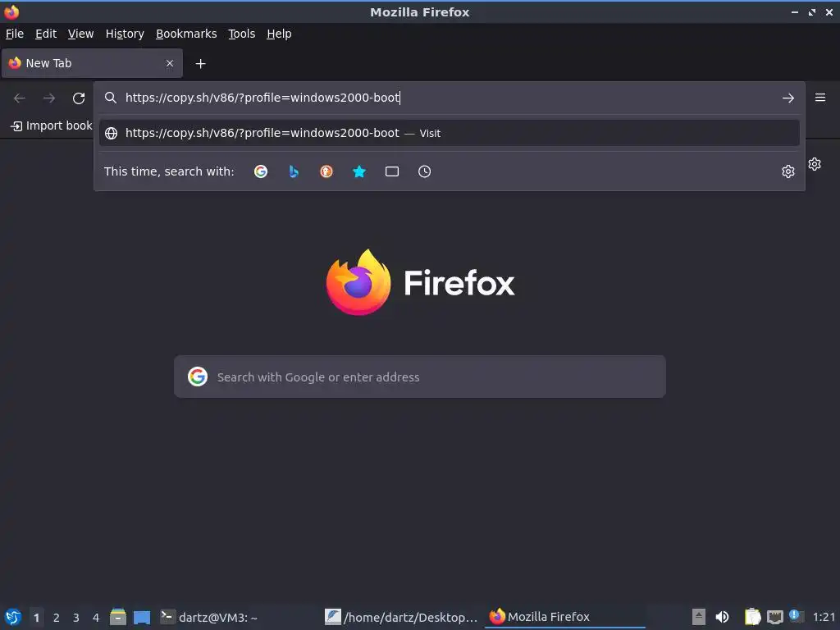Select the New Tab tab
Image resolution: width=840 pixels, height=630 pixels.
pos(92,63)
